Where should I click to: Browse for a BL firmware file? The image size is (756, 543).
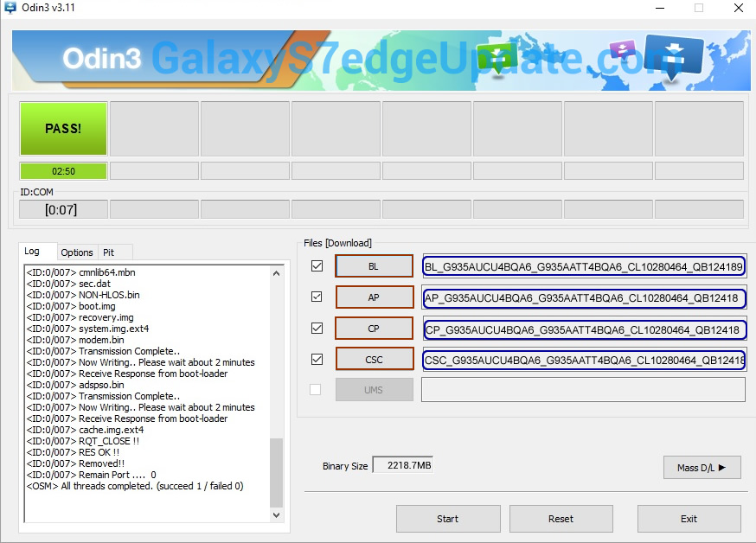click(x=375, y=266)
